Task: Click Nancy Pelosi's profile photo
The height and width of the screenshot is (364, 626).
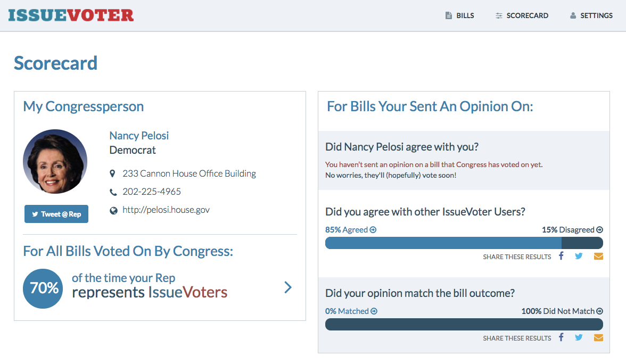Action: tap(55, 162)
